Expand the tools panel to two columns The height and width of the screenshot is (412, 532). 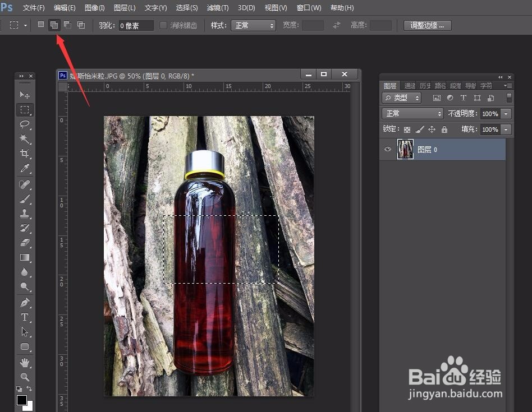click(x=22, y=76)
